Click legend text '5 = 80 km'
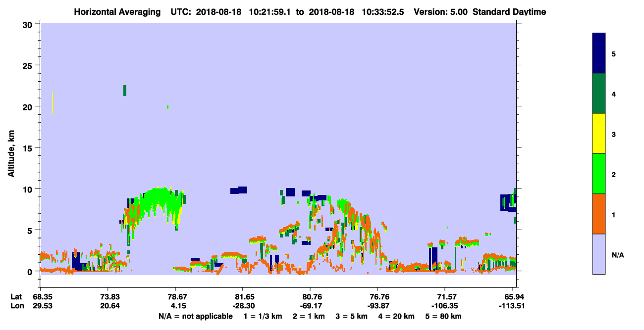The height and width of the screenshot is (330, 644). [444, 316]
